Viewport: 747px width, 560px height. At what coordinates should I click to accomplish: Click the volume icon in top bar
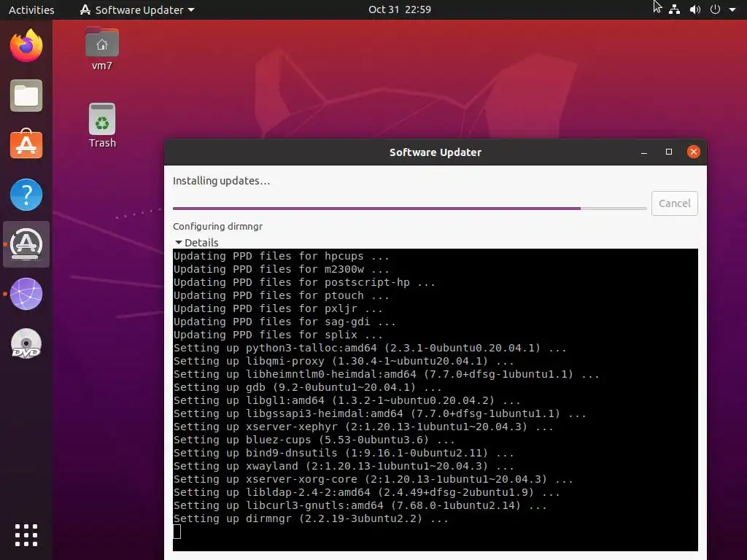point(695,9)
